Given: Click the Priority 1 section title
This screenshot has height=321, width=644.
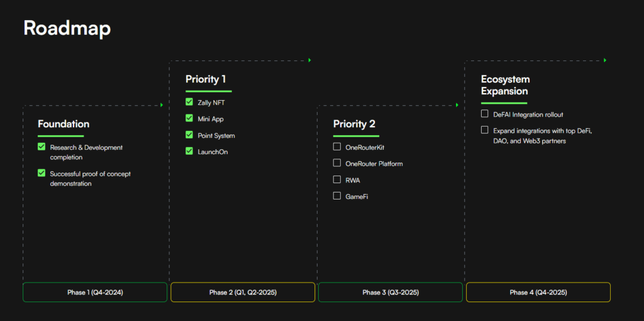Looking at the screenshot, I should (206, 79).
